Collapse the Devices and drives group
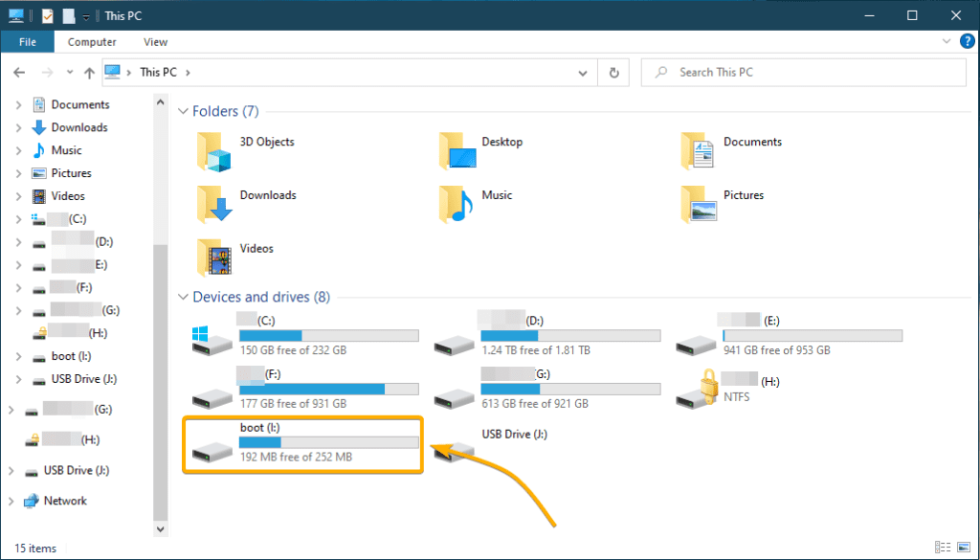 coord(183,296)
